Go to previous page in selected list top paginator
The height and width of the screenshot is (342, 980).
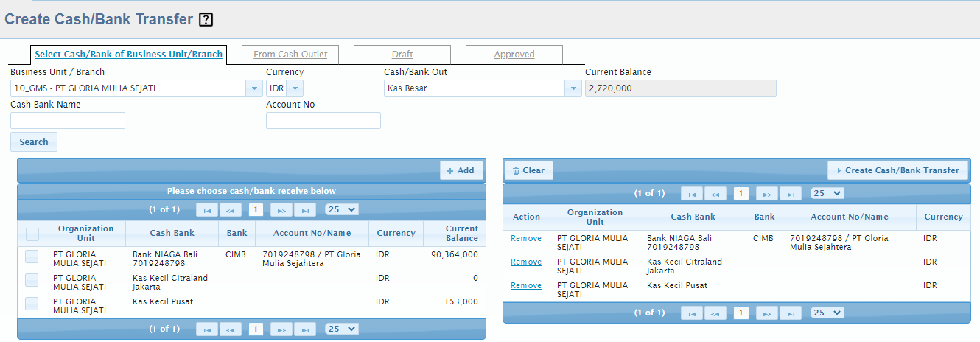pos(715,194)
